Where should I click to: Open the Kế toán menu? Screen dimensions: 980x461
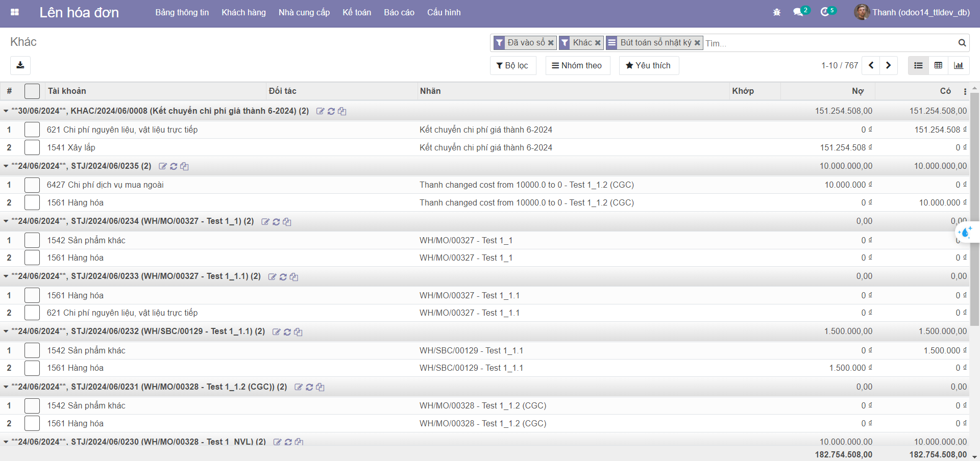356,12
